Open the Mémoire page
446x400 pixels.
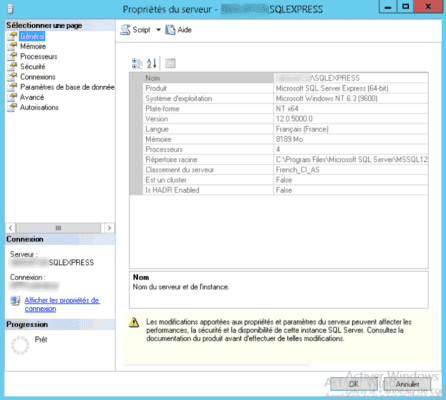tap(33, 46)
